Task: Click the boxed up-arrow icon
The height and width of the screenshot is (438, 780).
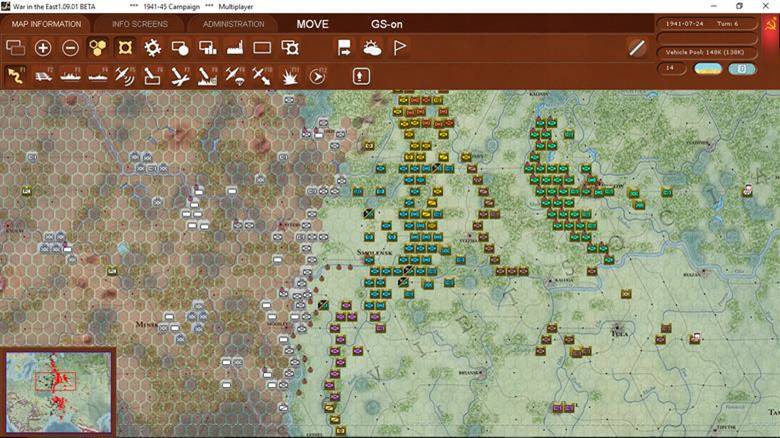Action: 361,76
